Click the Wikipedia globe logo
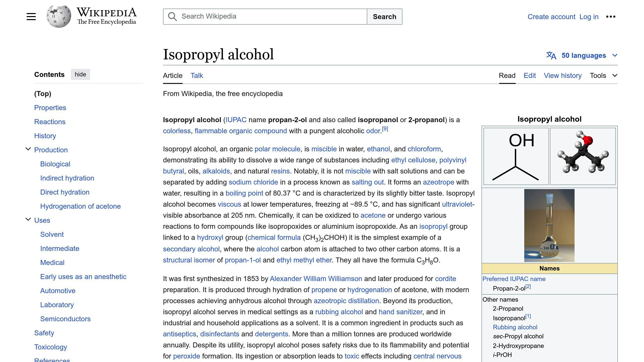 [x=59, y=17]
